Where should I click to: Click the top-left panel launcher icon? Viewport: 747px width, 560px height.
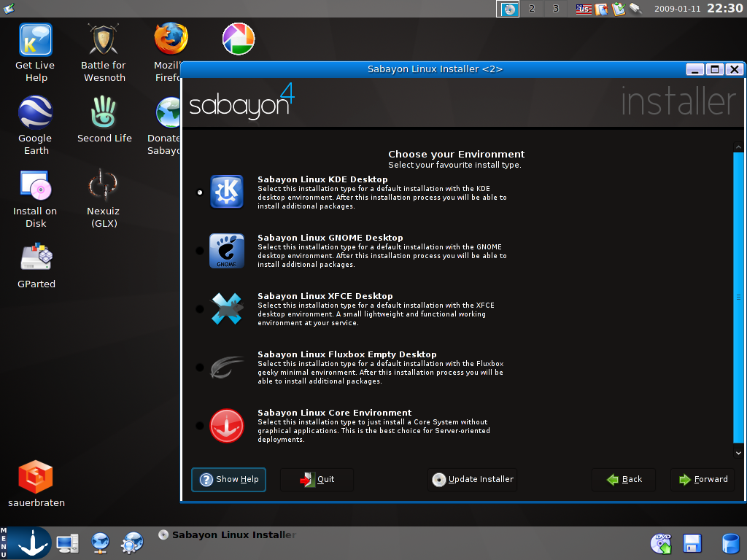point(9,8)
